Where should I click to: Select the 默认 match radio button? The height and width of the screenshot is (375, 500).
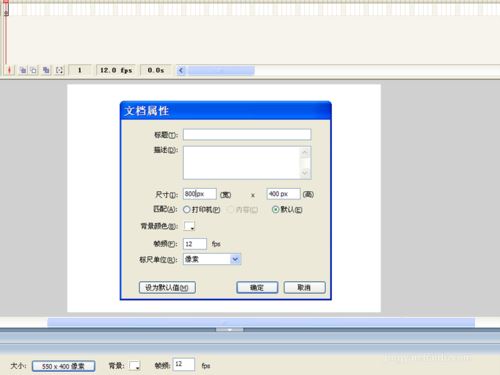coord(275,210)
